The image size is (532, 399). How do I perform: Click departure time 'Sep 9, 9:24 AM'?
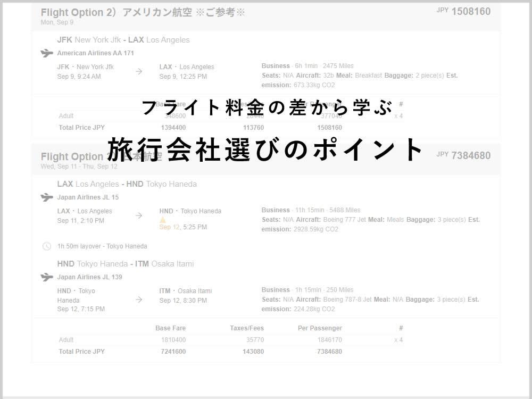coord(79,76)
